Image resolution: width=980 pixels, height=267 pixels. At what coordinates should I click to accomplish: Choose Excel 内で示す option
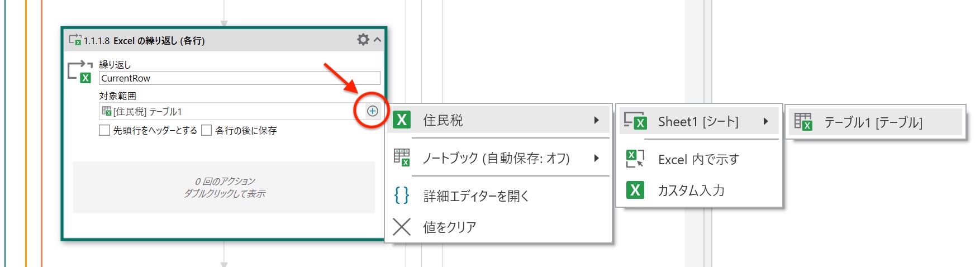click(x=698, y=159)
